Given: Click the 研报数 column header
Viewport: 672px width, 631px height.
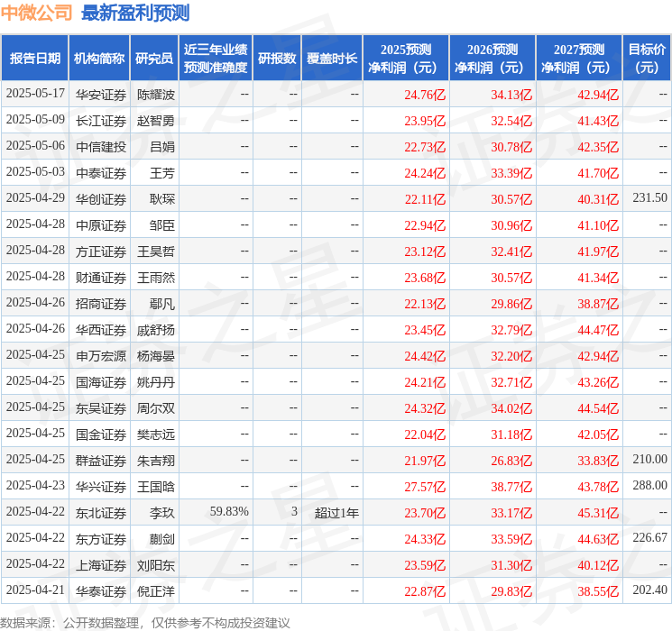Looking at the screenshot, I should (277, 58).
